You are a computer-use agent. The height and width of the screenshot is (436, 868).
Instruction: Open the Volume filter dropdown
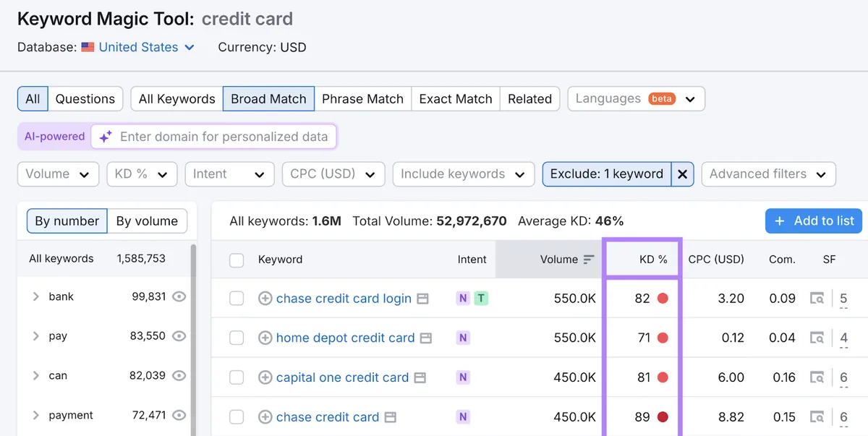click(58, 174)
